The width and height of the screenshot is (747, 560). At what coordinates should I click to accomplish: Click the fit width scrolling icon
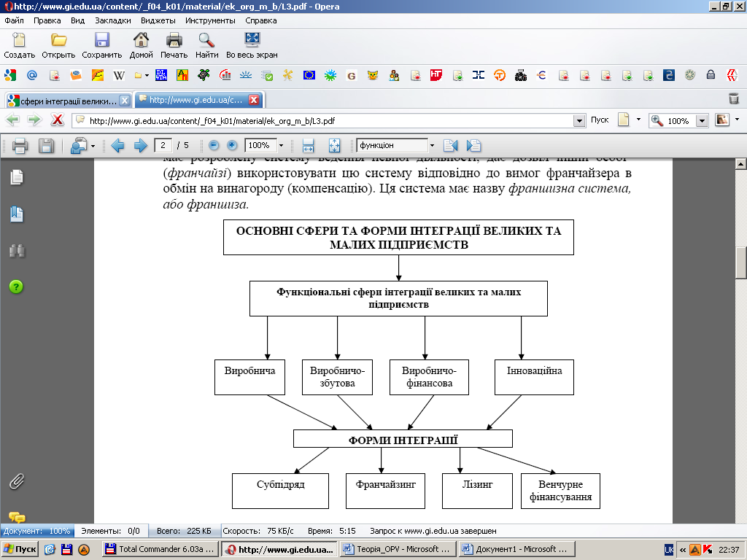308,146
